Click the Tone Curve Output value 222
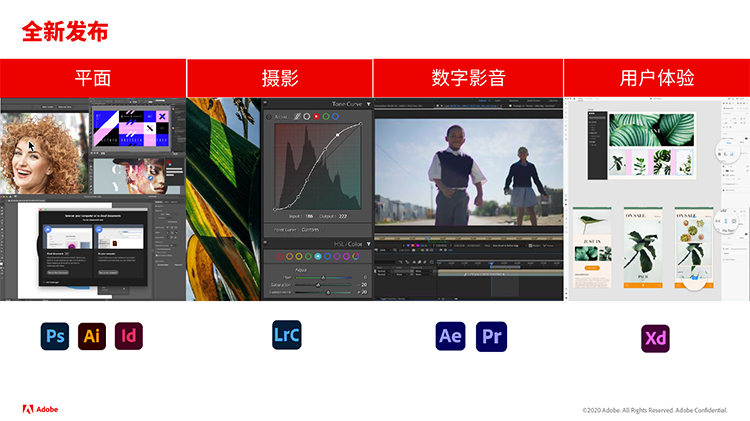 pos(343,216)
